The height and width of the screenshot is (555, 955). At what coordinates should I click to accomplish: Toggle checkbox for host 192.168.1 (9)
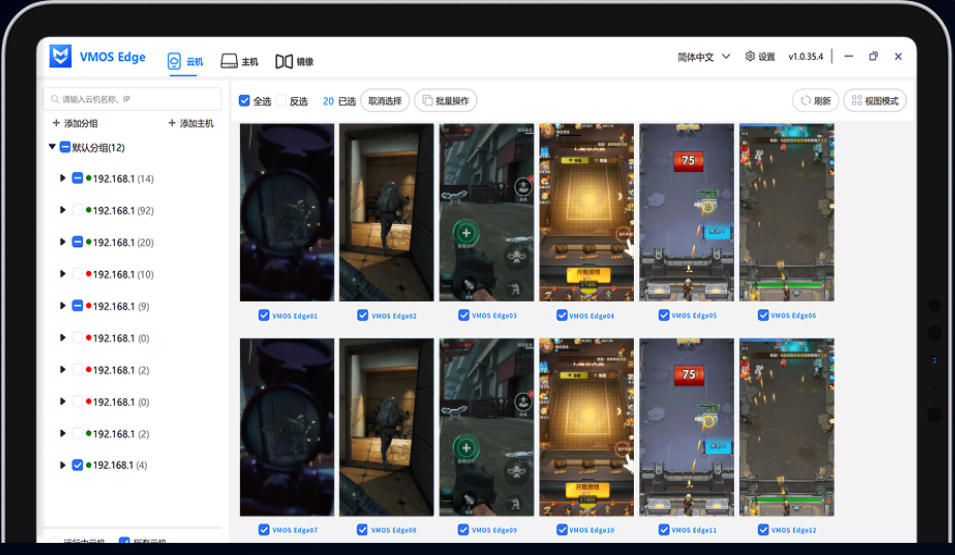tap(77, 306)
